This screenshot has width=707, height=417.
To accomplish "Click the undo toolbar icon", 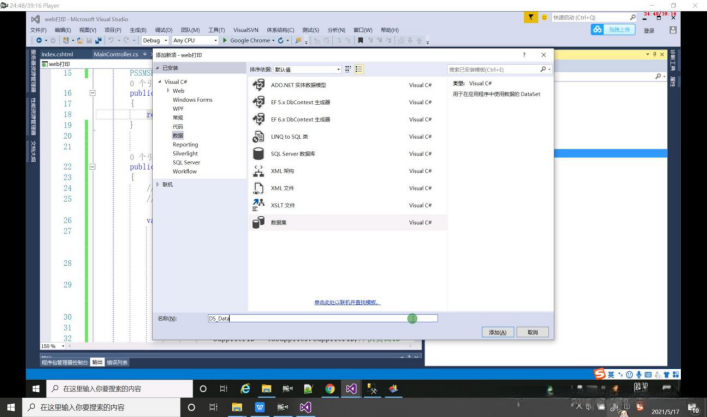I will tap(111, 40).
